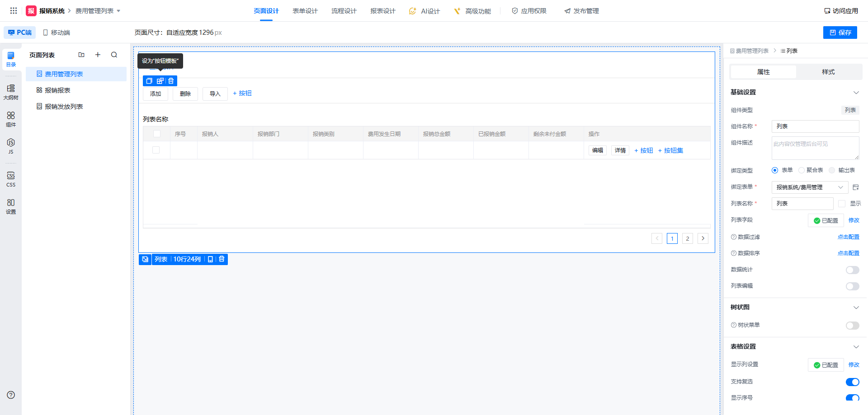Switch to the form design tab
The width and height of the screenshot is (868, 415).
(x=305, y=11)
